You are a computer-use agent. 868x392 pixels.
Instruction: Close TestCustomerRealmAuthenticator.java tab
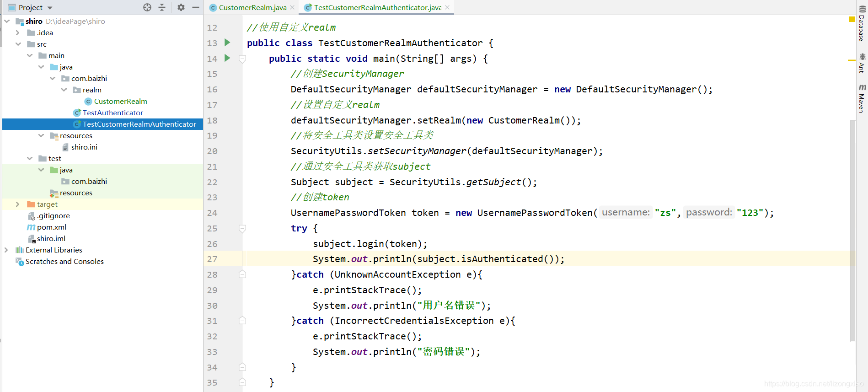[447, 7]
